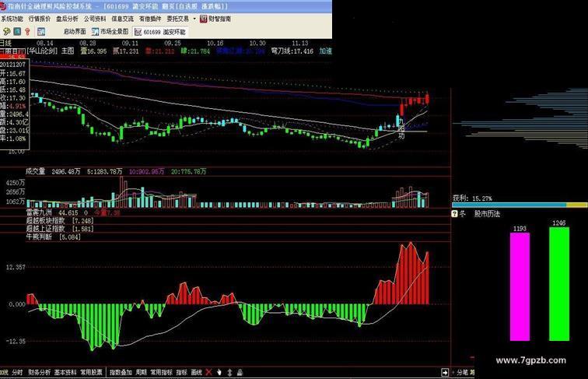Click the 牛熊判断 indicator row
Viewport: 588px width, 379px height.
click(x=53, y=237)
